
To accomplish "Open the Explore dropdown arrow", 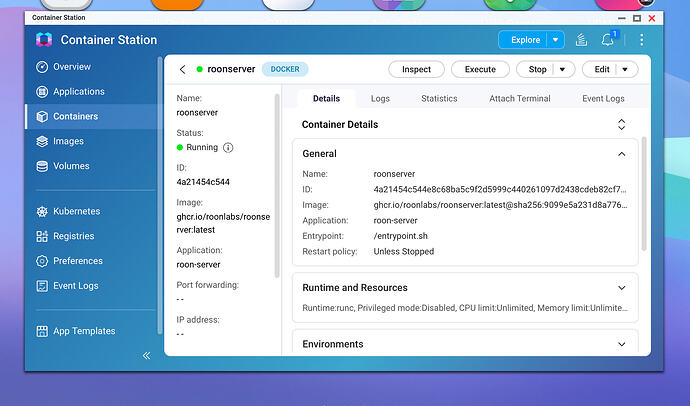I will [x=555, y=40].
